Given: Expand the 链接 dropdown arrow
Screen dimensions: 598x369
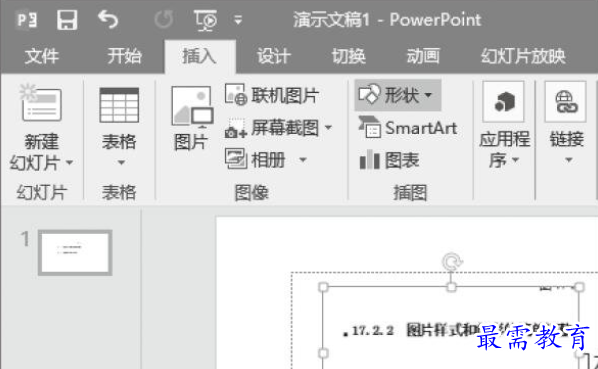Looking at the screenshot, I should tap(569, 160).
